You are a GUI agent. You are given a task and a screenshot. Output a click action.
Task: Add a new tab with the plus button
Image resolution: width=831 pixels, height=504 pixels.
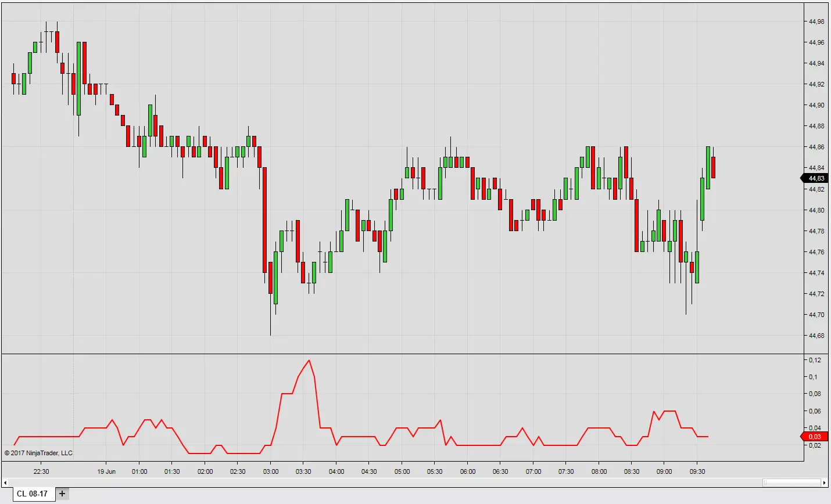[x=62, y=494]
